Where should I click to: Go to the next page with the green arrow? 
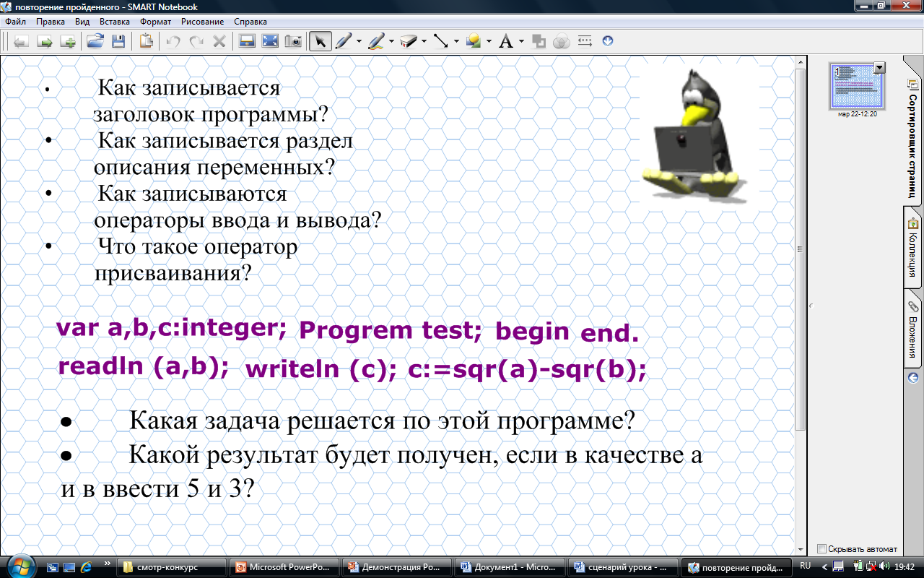[45, 41]
